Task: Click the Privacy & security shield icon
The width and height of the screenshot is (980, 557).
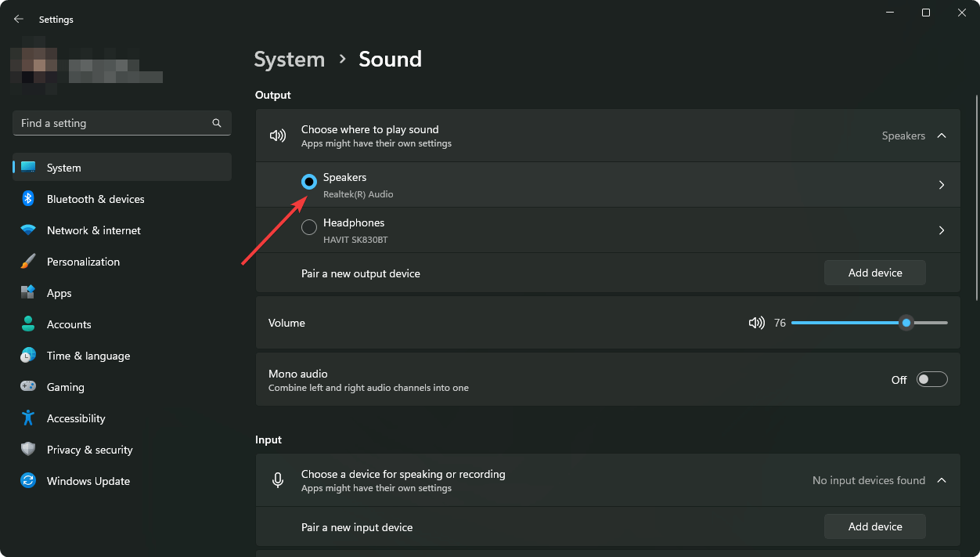Action: pyautogui.click(x=28, y=450)
